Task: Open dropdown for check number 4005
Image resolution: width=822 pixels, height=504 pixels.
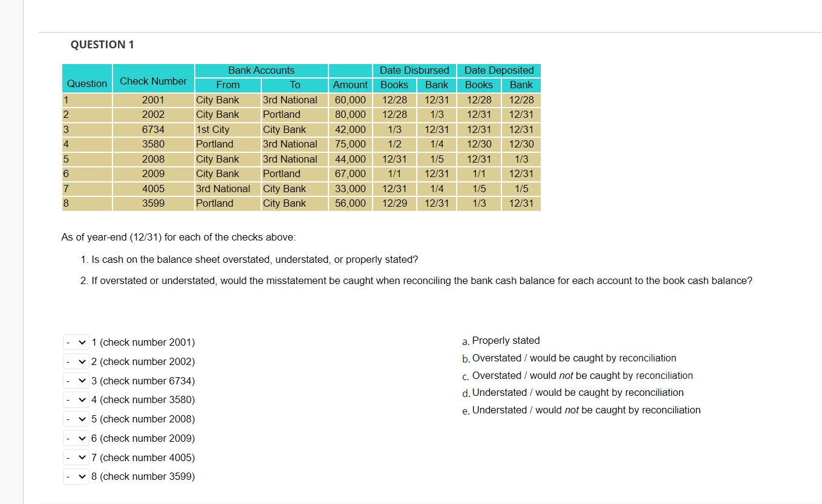Action: (76, 457)
